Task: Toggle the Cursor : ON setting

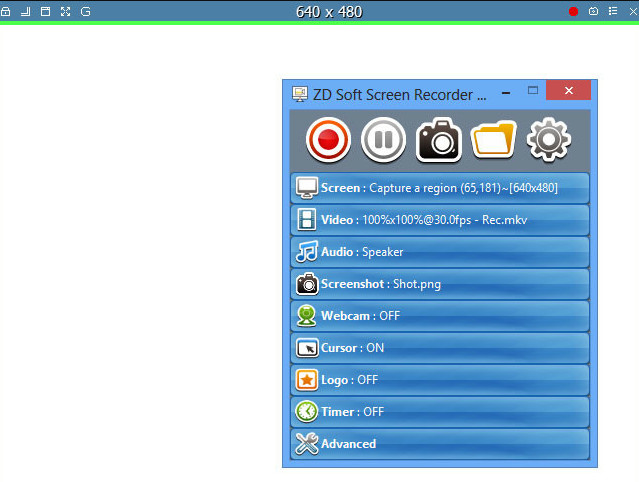Action: (x=440, y=348)
